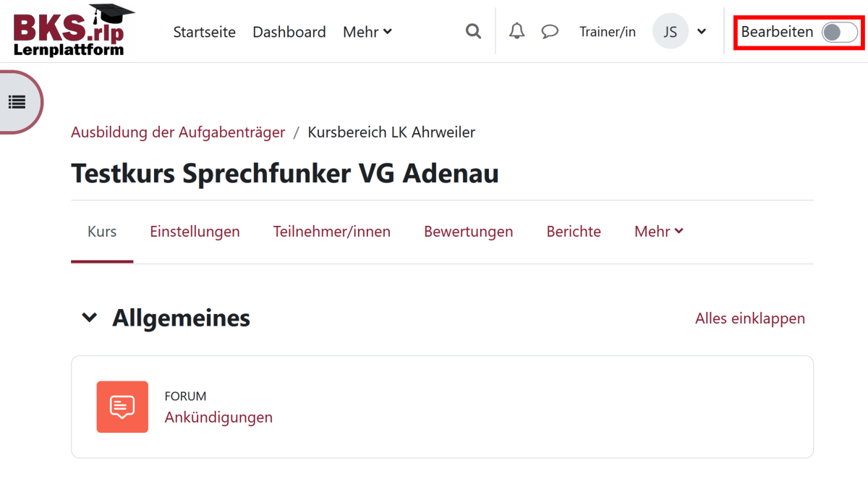Image resolution: width=868 pixels, height=482 pixels.
Task: Click the orange forum activity icon
Action: (x=122, y=407)
